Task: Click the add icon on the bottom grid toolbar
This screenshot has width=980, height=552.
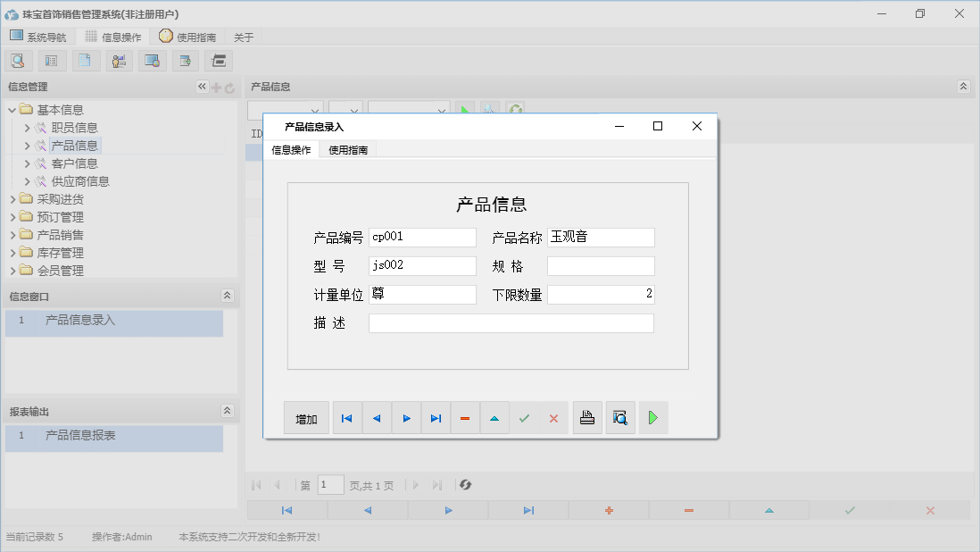Action: [608, 510]
